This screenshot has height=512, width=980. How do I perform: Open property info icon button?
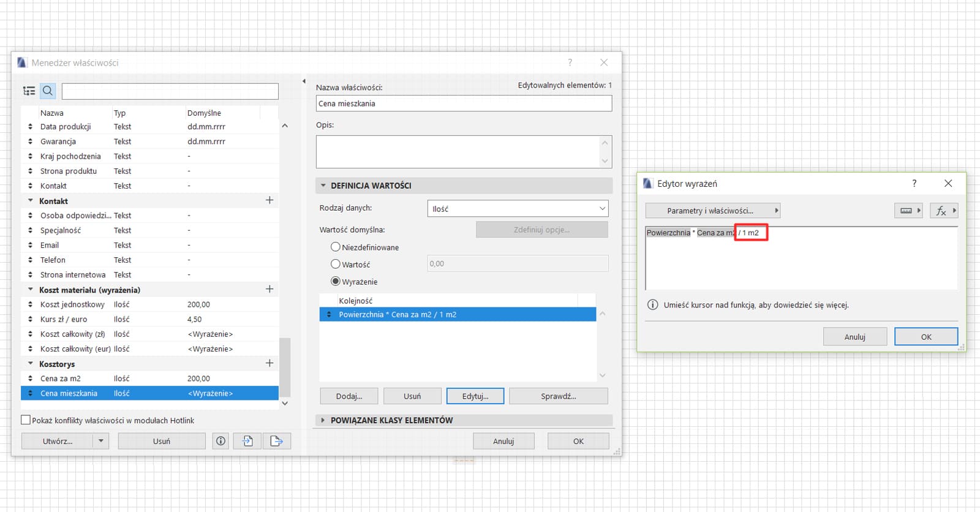pyautogui.click(x=221, y=441)
